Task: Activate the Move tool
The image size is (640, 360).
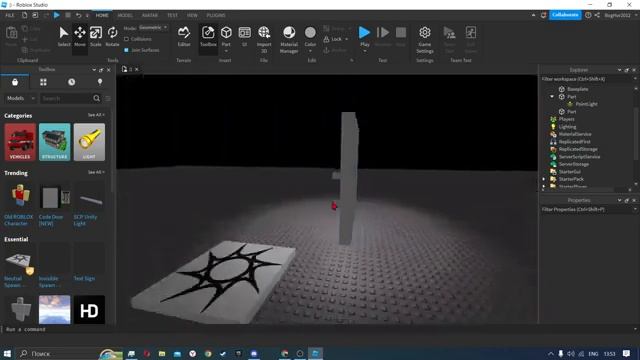Action: [80, 36]
